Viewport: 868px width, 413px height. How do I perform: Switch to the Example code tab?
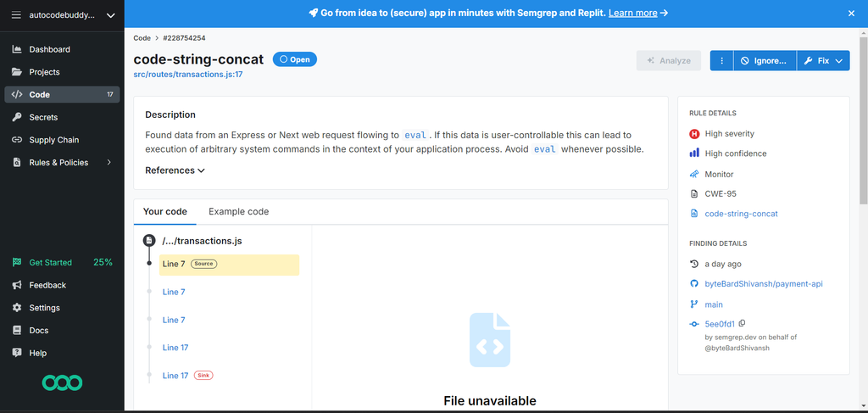238,211
